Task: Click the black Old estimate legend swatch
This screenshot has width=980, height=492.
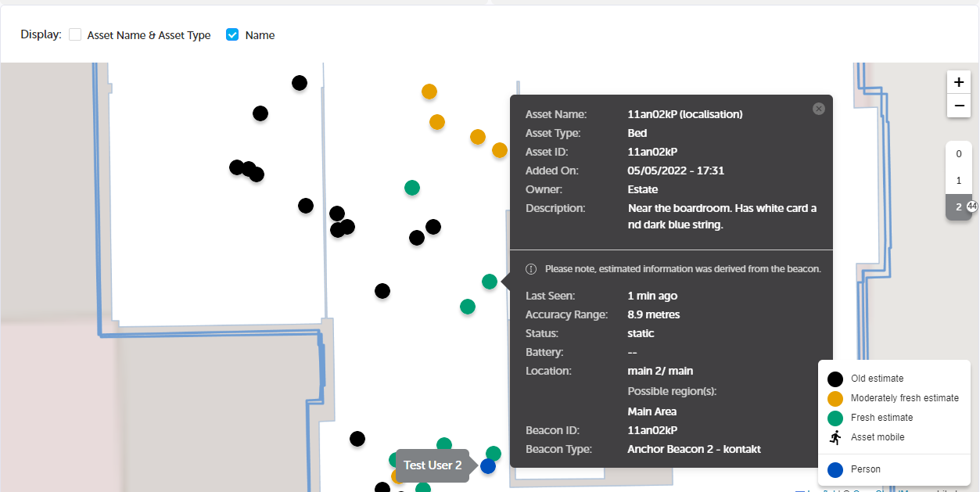Action: coord(835,379)
